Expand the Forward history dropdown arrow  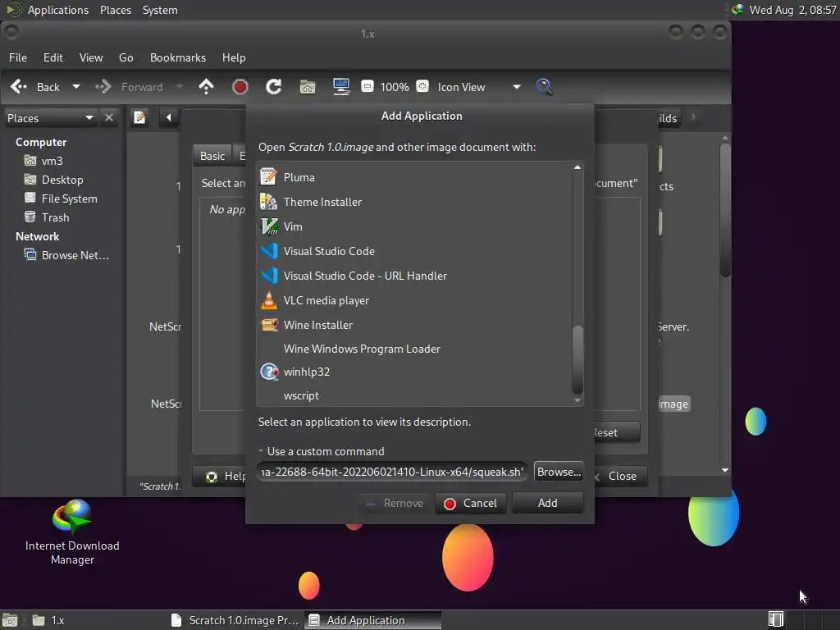point(180,87)
